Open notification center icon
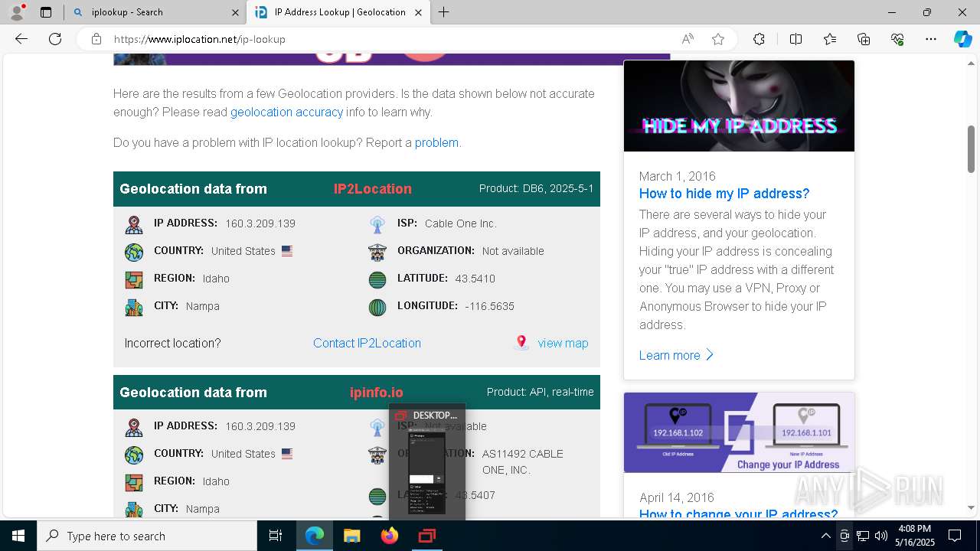Image resolution: width=980 pixels, height=551 pixels. pyautogui.click(x=955, y=536)
